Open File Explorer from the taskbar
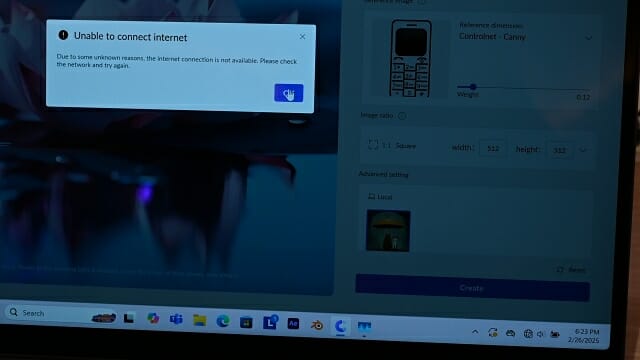This screenshot has height=360, width=640. pyautogui.click(x=200, y=320)
